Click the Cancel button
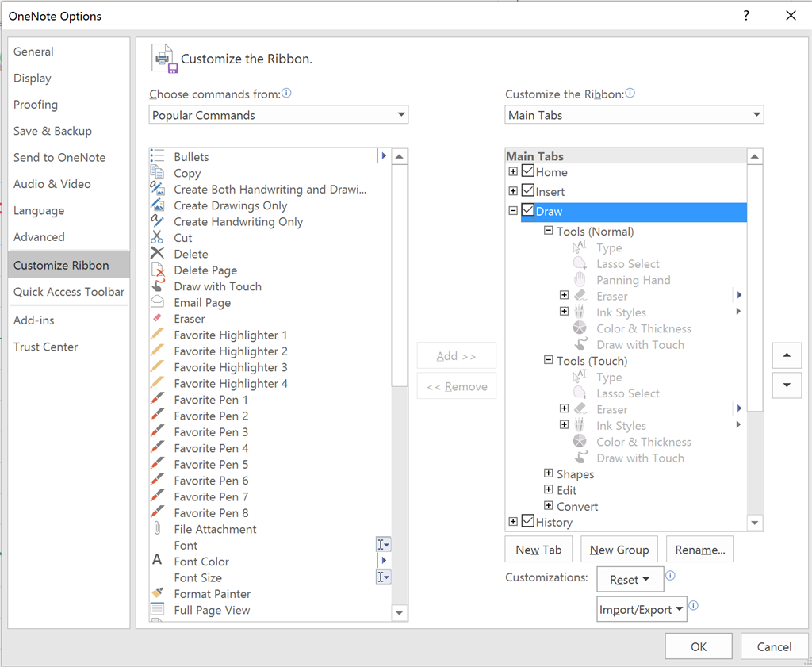This screenshot has width=812, height=667. 774,646
